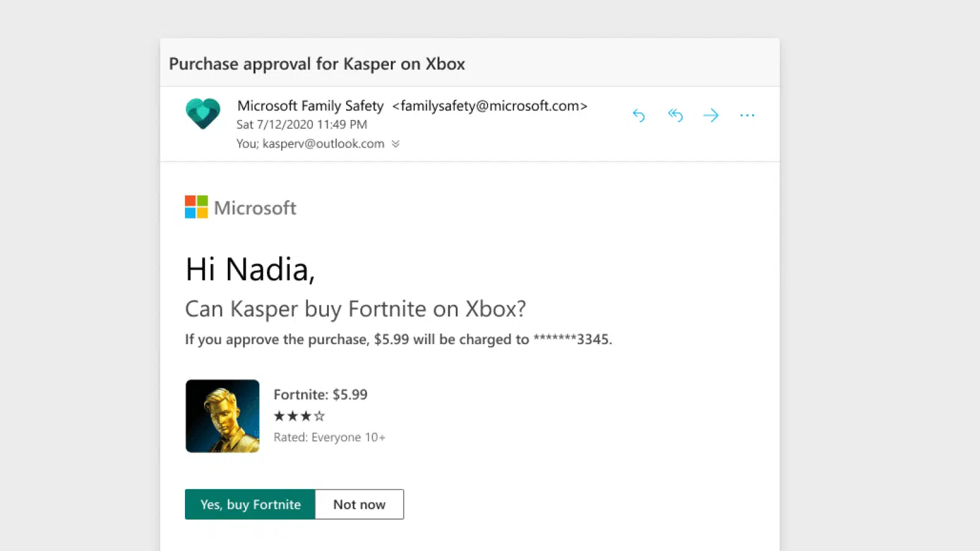Click Can Kasper buy Fortnite on Xbox heading
The height and width of the screenshot is (551, 980).
(x=355, y=309)
